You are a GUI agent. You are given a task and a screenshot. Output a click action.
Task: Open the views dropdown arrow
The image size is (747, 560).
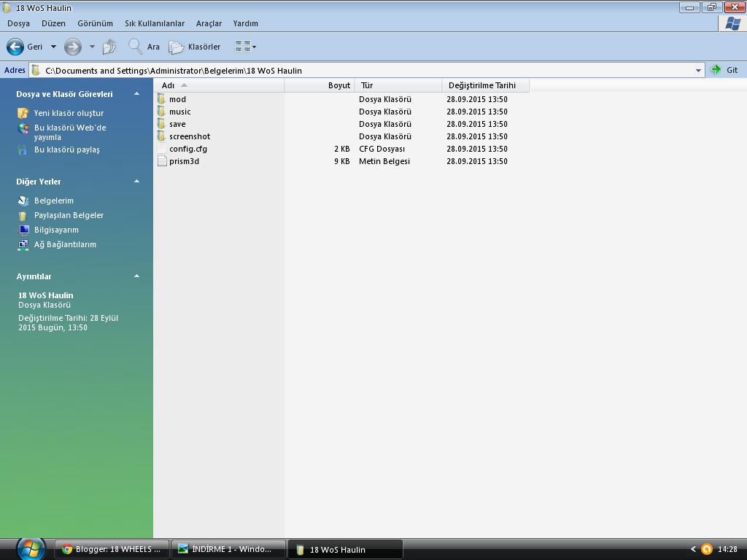click(255, 47)
